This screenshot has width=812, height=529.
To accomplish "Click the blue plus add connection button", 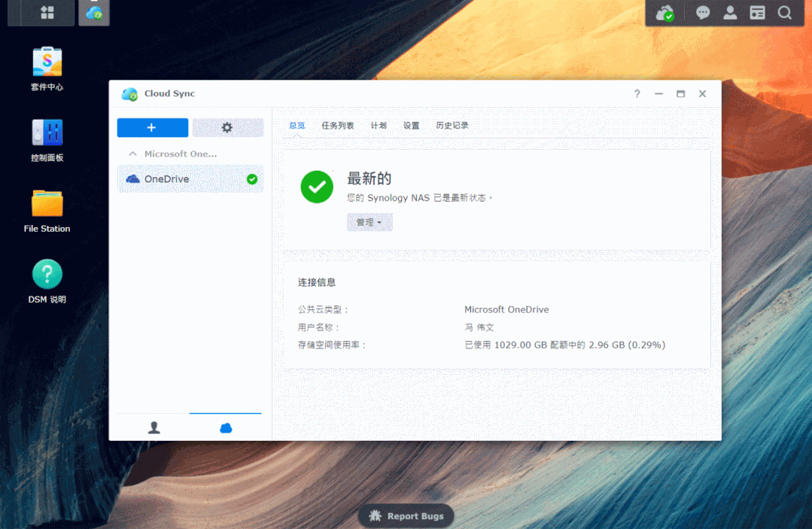I will (x=153, y=128).
